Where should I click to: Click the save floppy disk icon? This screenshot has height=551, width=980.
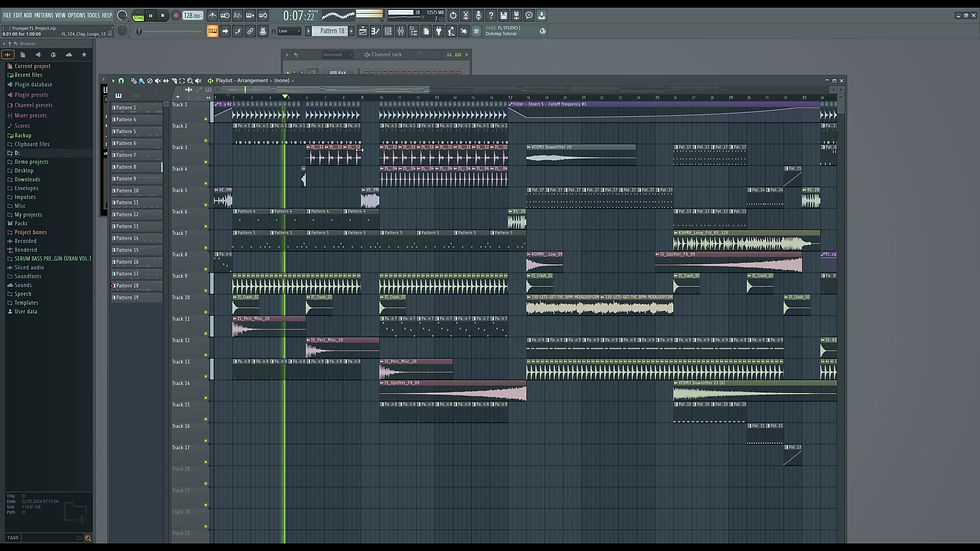click(x=503, y=16)
